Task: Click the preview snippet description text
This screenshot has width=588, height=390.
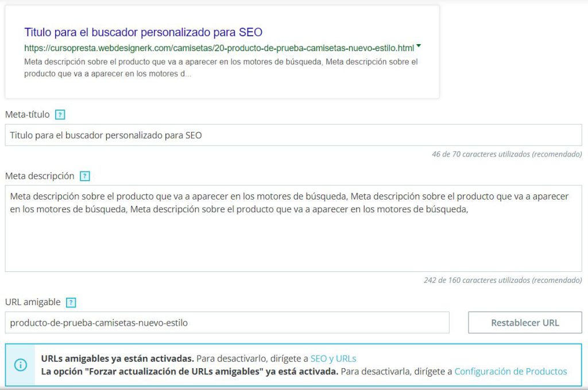Action: pos(221,68)
